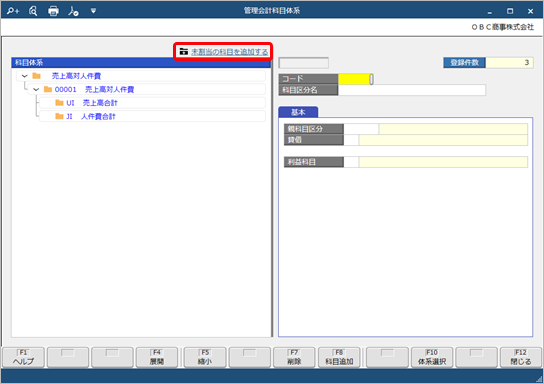The height and width of the screenshot is (384, 544).
Task: Click folder icon of UI 売上高合計
Action: pos(59,103)
